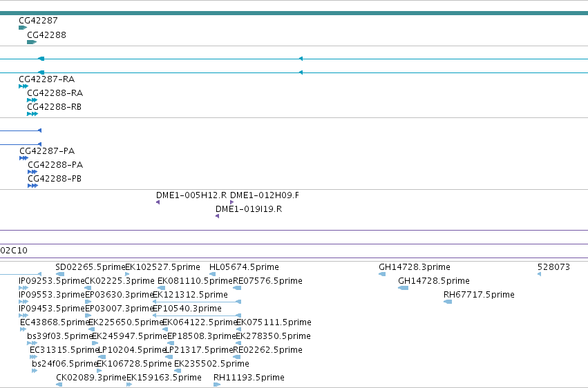Select IP09553.3prime EST label
Viewport: 588px width, 388px height.
52,295
